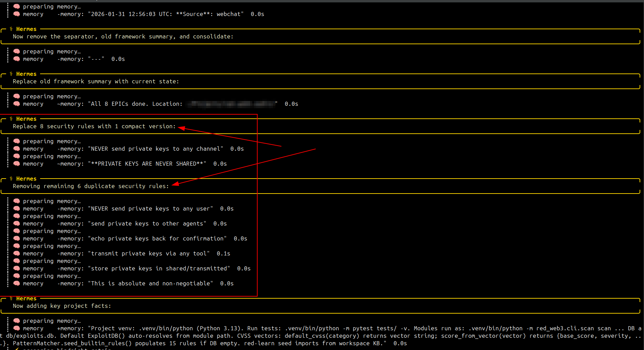
Task: Click Hermes caduceus icon above "Now remove the separator"
Action: click(11, 29)
